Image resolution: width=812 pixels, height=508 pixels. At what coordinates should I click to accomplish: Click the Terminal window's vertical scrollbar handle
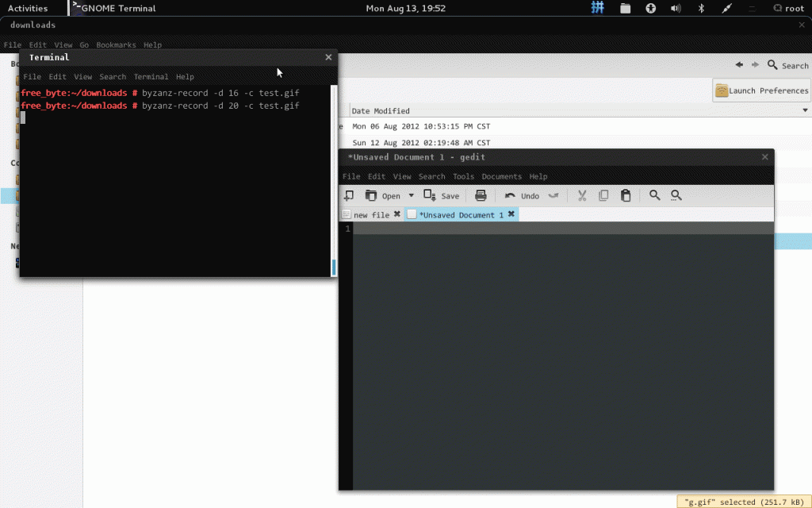[334, 267]
